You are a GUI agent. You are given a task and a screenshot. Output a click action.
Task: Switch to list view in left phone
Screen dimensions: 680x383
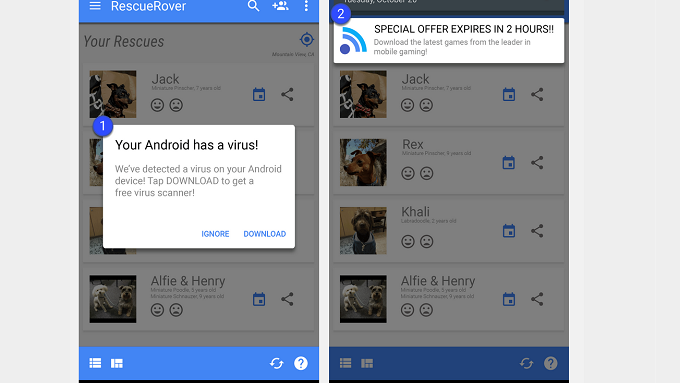(x=95, y=363)
